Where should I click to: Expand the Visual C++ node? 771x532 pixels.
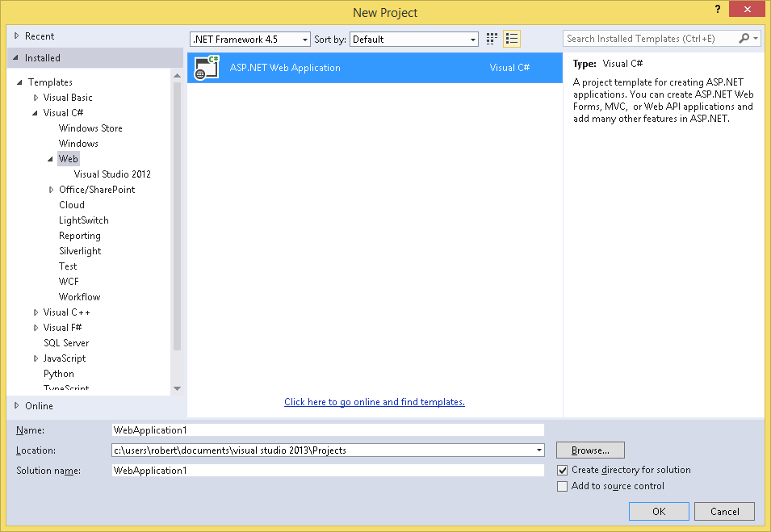click(x=36, y=312)
